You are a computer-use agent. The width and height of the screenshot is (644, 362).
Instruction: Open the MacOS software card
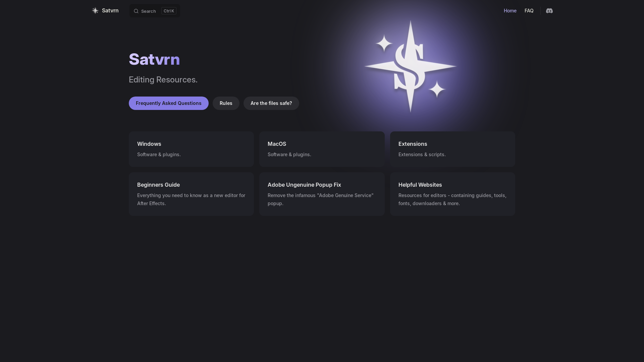pyautogui.click(x=322, y=149)
